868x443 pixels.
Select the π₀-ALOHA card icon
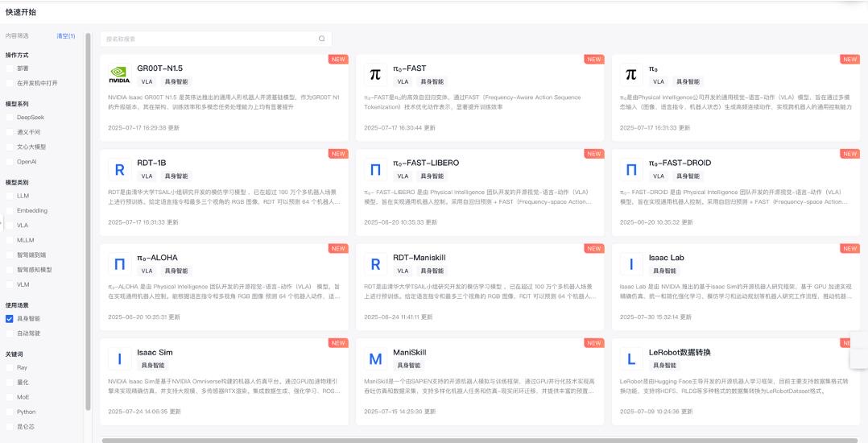pyautogui.click(x=119, y=264)
